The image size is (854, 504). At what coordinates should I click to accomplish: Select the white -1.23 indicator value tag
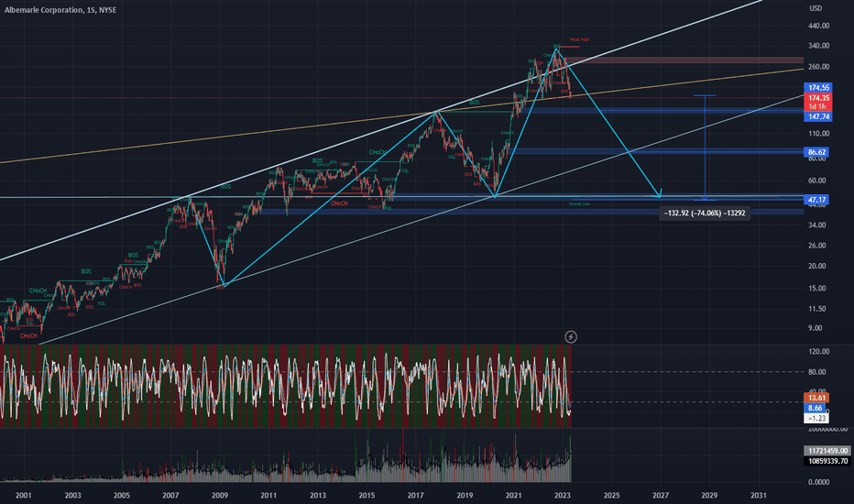click(x=816, y=419)
